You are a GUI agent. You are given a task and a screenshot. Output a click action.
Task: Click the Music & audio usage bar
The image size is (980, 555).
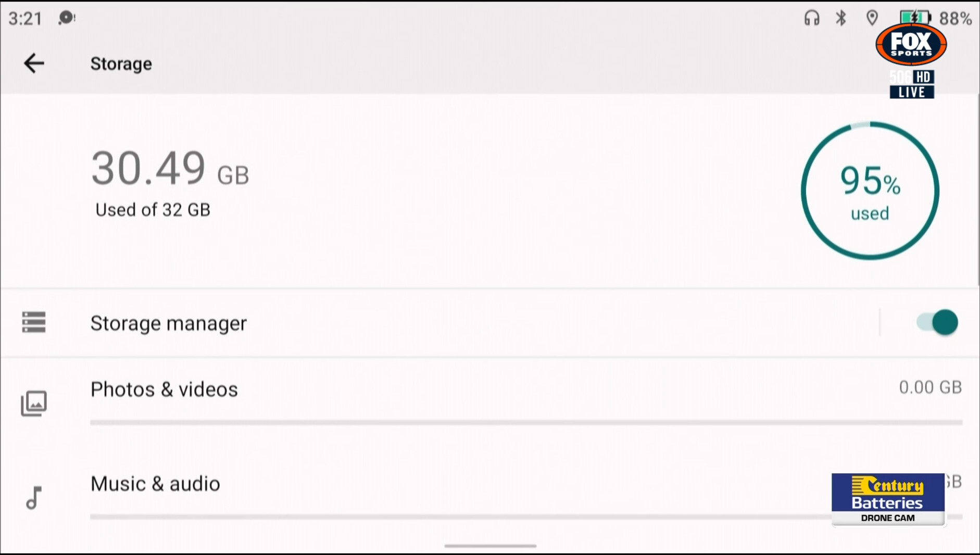click(458, 516)
